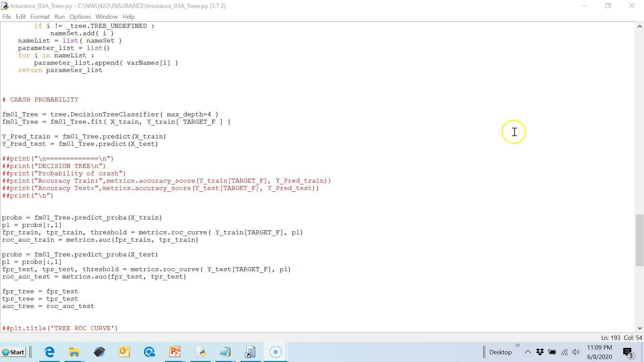Open the journal notepad app on the taskbar
This screenshot has height=362, width=644.
point(225,352)
